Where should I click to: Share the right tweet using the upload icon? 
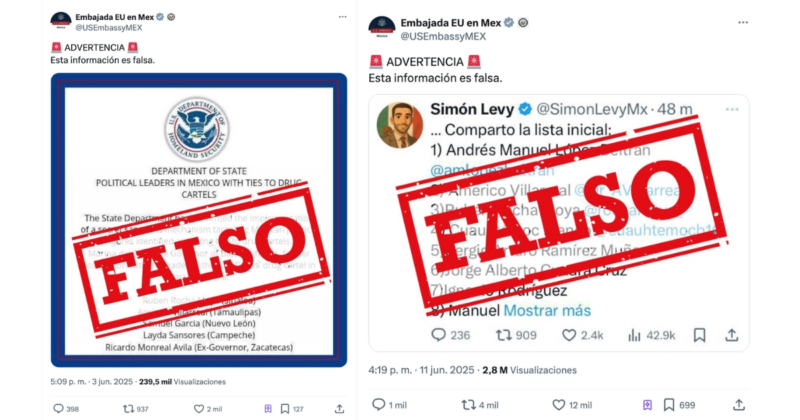738,405
